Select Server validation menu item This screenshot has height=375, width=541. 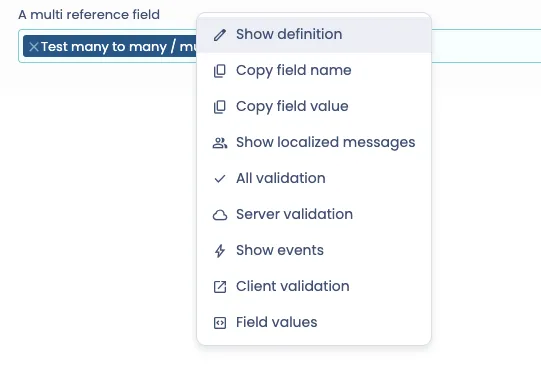(x=314, y=215)
